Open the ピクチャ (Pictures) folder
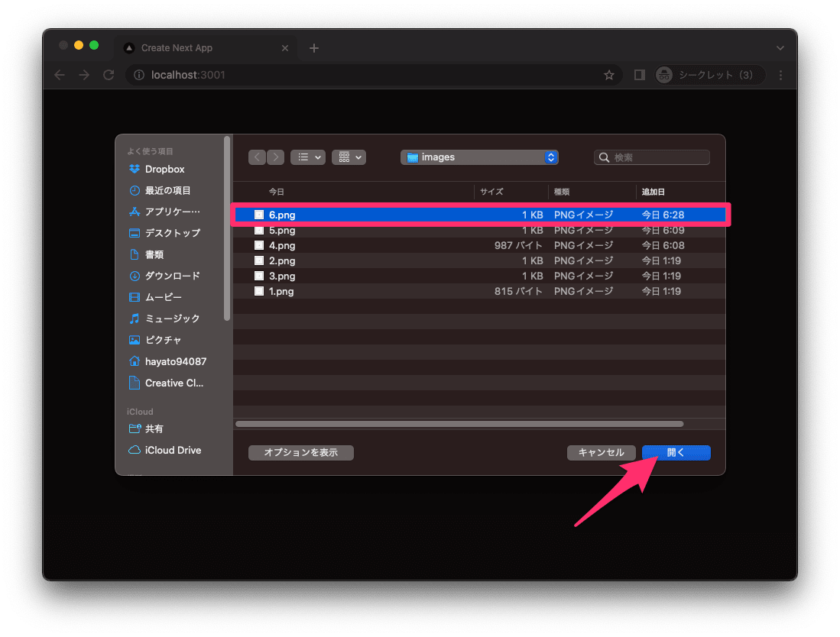 [163, 340]
